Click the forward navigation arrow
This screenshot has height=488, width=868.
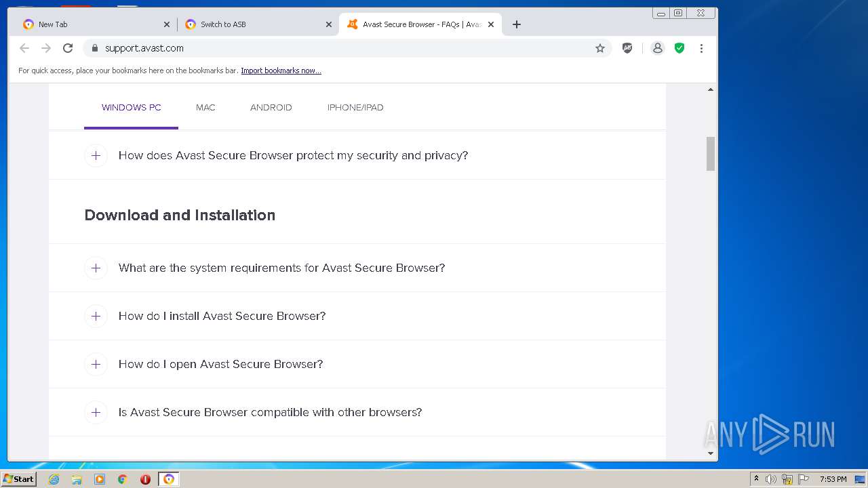pyautogui.click(x=46, y=48)
